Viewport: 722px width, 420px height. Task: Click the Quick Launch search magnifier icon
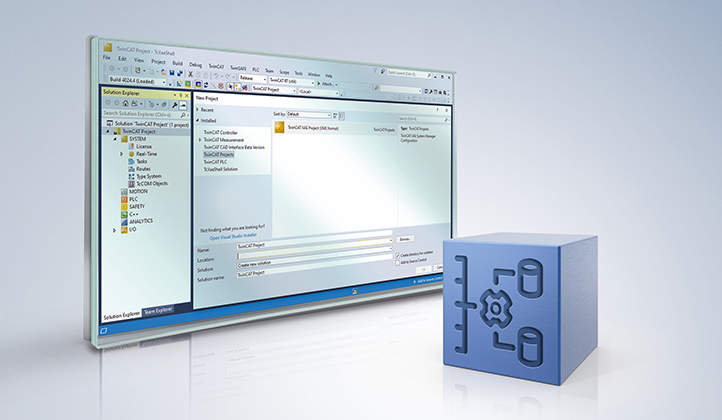(x=429, y=75)
